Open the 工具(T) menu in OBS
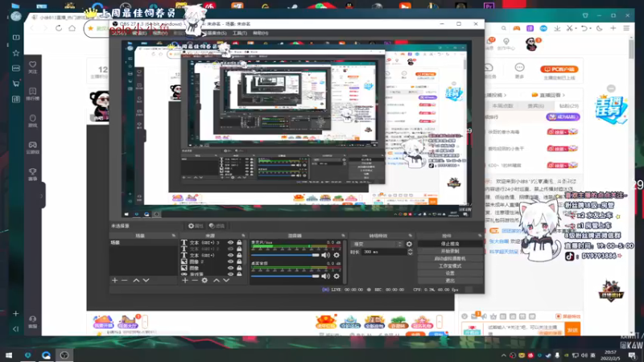Image resolution: width=644 pixels, height=362 pixels. point(240,33)
